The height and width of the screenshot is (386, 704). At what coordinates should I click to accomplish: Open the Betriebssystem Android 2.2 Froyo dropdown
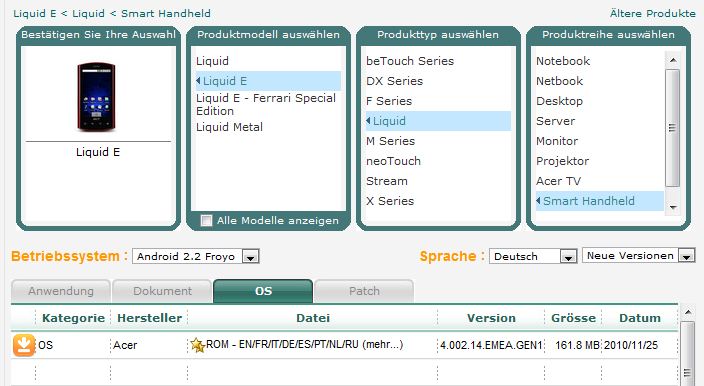(196, 256)
